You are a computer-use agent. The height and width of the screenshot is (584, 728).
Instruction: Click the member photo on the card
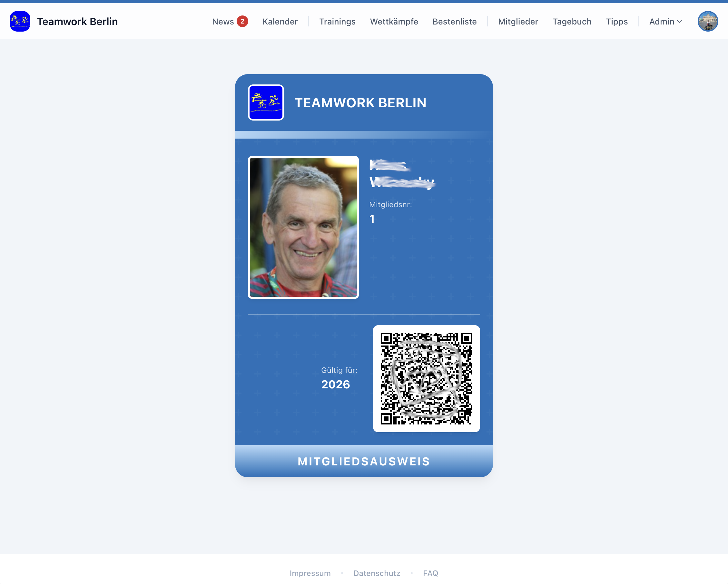[303, 227]
